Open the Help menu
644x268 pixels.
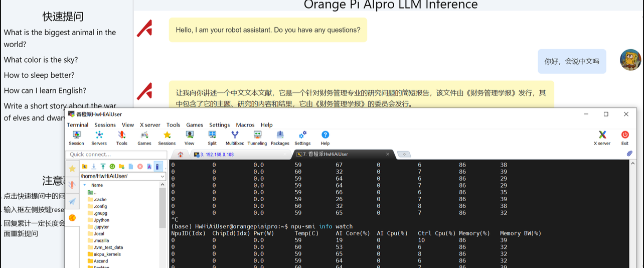click(266, 125)
